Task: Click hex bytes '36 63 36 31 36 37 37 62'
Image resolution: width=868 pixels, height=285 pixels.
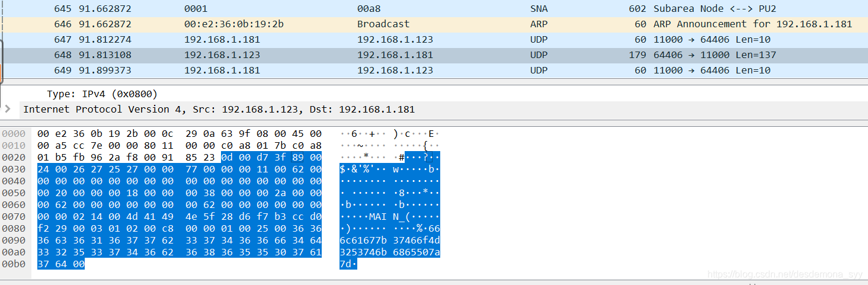Action: coord(105,241)
